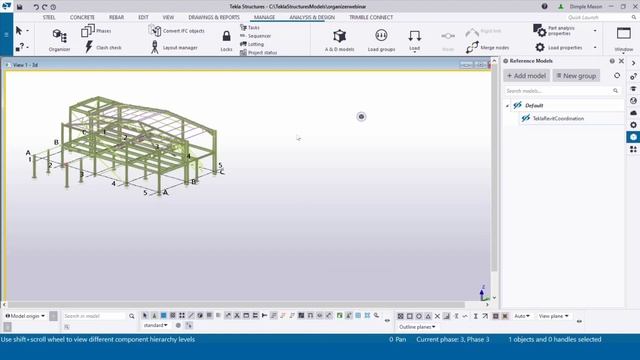Switch to ANALYSIS & DESIGN tab
Image resolution: width=640 pixels, height=360 pixels.
312,18
